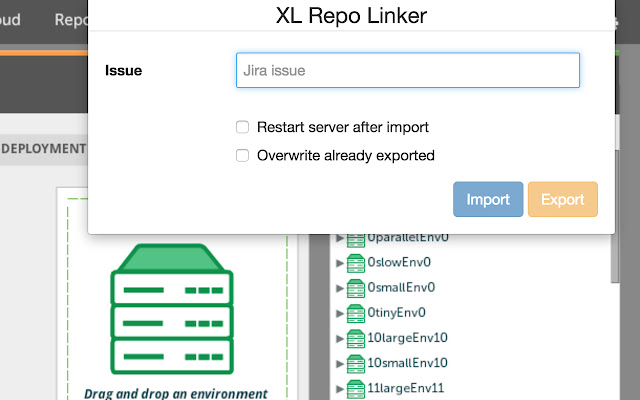The width and height of the screenshot is (640, 400).
Task: Click the 11largeEnv11 environment name
Action: (405, 388)
